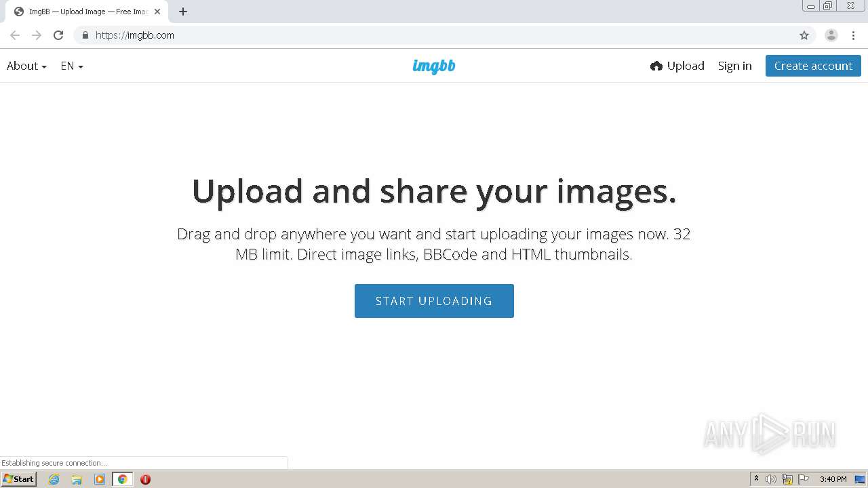
Task: Click the Upload cloud icon
Action: point(656,66)
